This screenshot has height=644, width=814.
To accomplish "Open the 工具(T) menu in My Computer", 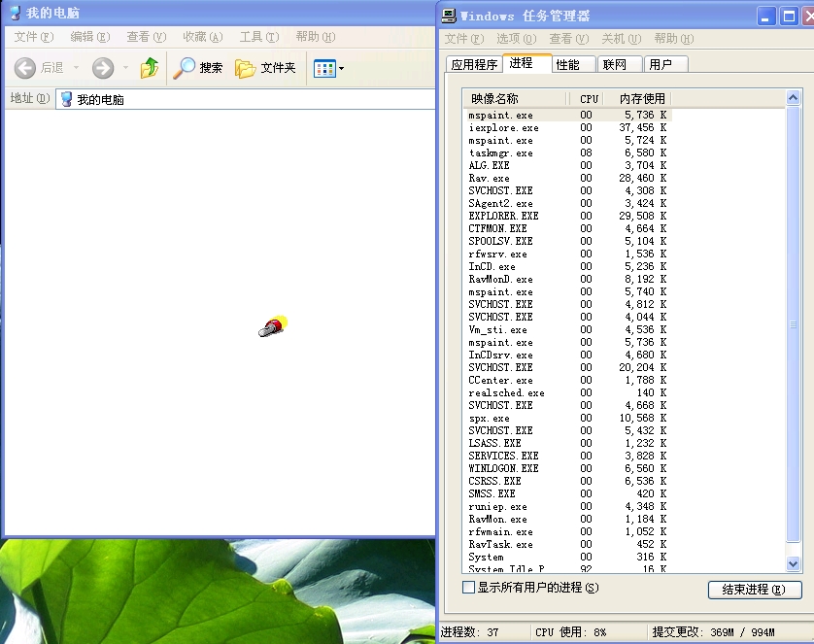I will point(258,37).
